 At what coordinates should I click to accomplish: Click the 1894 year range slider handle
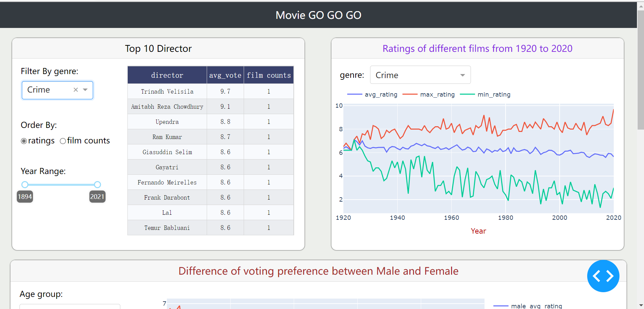point(25,184)
